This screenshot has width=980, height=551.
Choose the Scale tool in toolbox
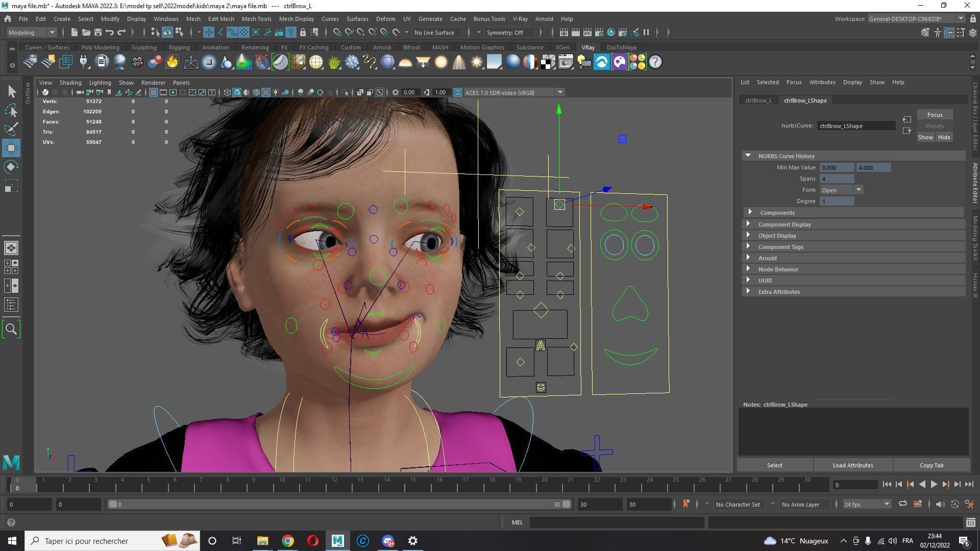tap(12, 186)
